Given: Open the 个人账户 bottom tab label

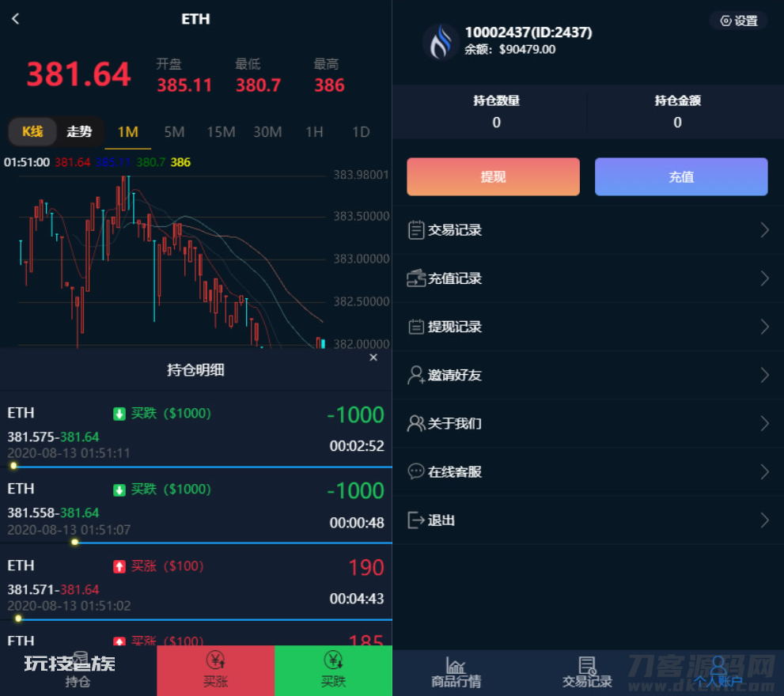Looking at the screenshot, I should pos(718,681).
